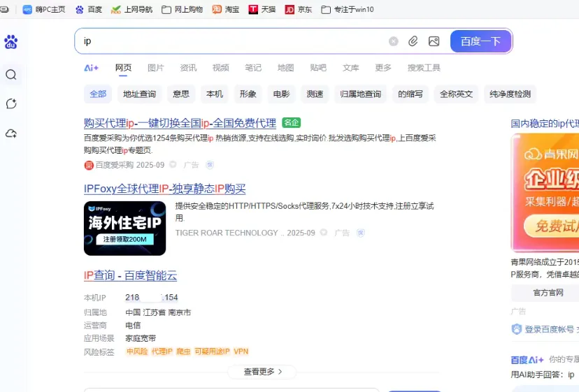Switch to the 视频 tab

click(x=221, y=68)
